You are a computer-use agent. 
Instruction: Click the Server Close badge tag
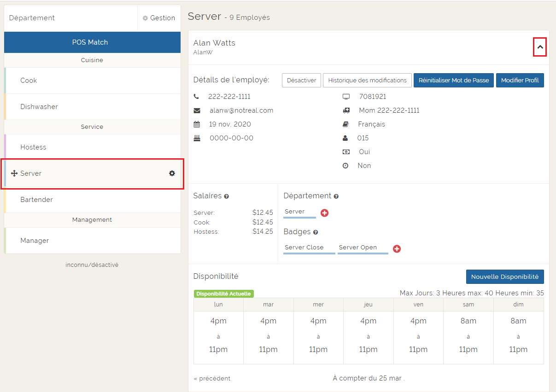[304, 248]
